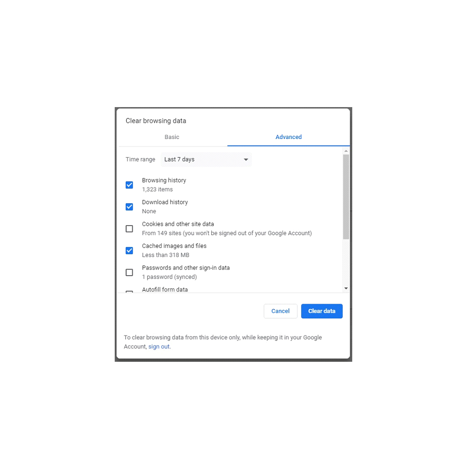
Task: Switch to the Basic tab
Action: coord(172,137)
